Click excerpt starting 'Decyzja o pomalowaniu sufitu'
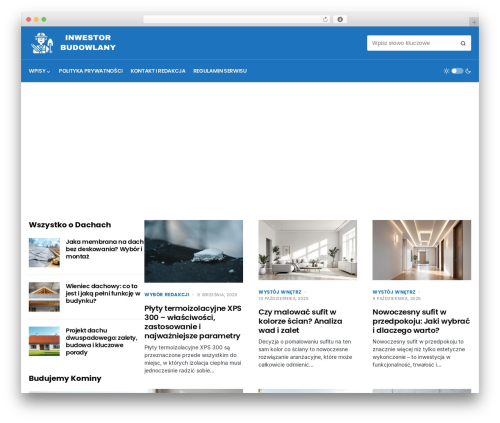 (305, 353)
